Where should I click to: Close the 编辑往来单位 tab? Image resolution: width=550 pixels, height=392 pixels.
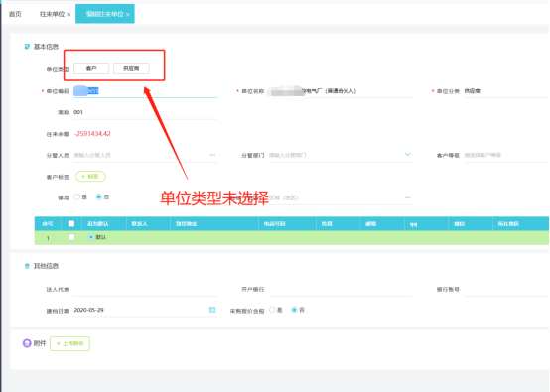[x=128, y=14]
